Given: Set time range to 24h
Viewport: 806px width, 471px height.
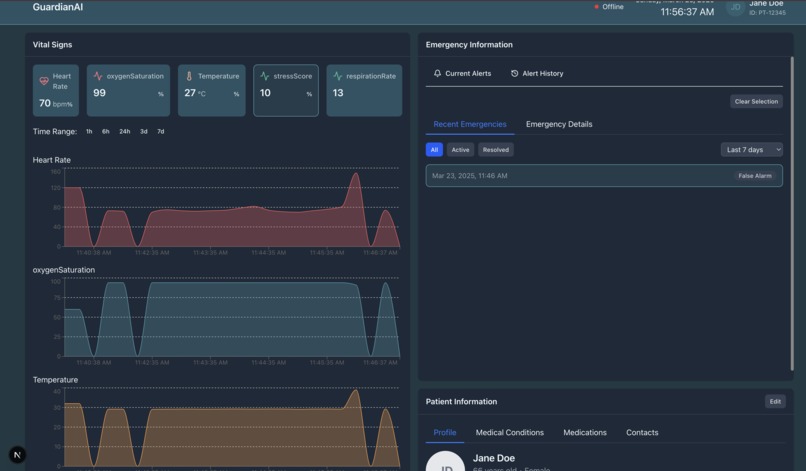Looking at the screenshot, I should click(x=124, y=132).
